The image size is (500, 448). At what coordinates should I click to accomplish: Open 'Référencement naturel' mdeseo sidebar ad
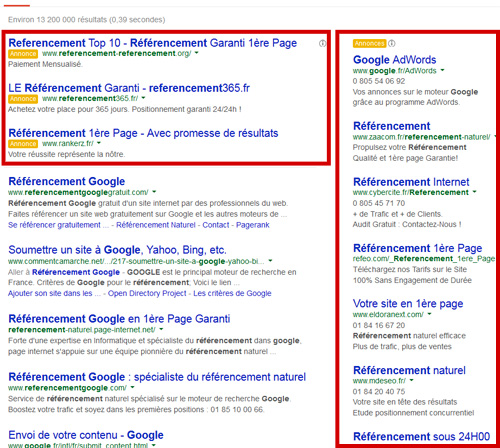pyautogui.click(x=409, y=370)
